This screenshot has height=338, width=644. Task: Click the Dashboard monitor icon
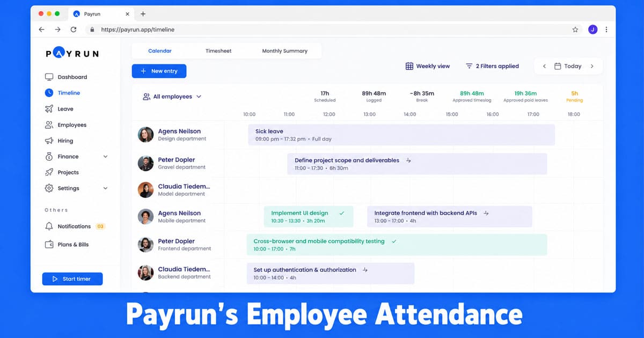(x=49, y=77)
